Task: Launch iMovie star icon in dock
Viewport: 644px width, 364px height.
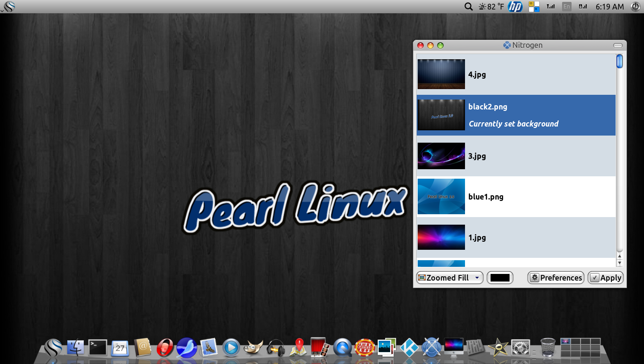Action: (x=498, y=348)
